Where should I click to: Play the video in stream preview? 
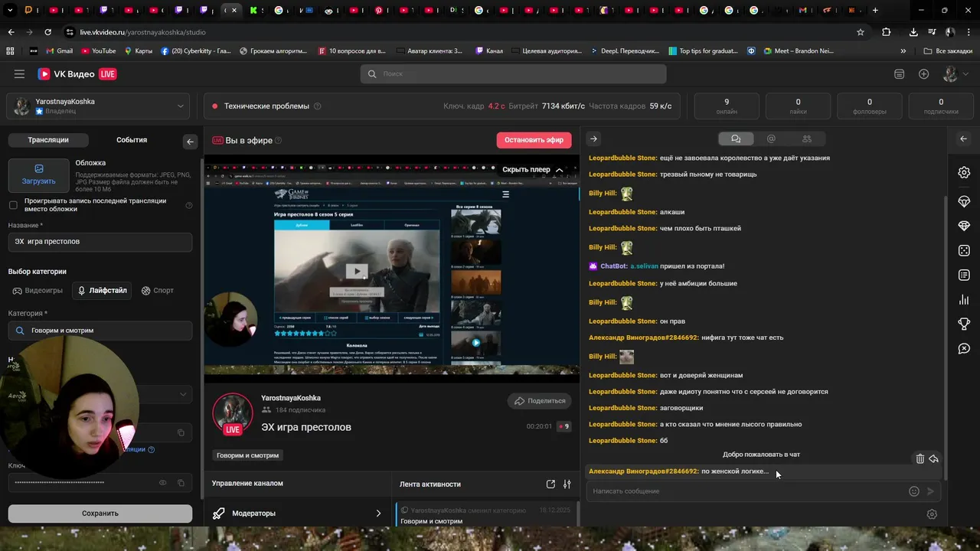coord(357,271)
